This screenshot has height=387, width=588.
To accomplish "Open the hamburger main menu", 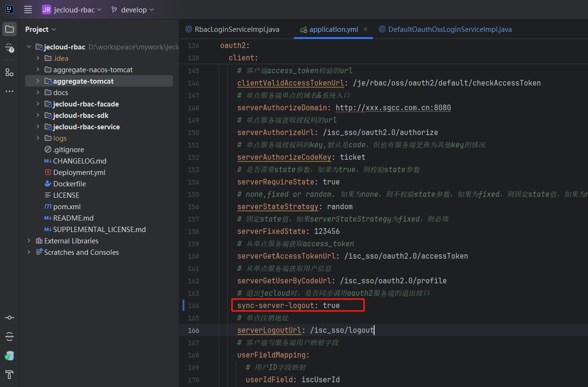I will (x=28, y=10).
